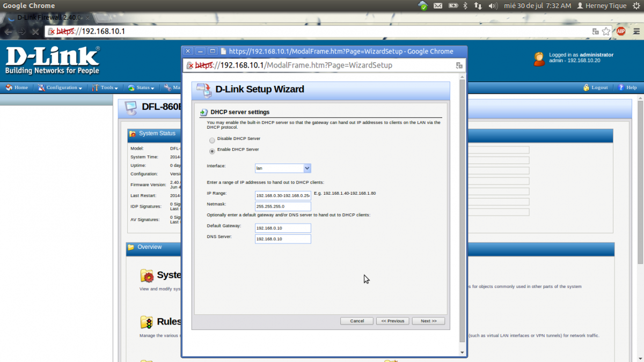Stop loading with the X button
The height and width of the screenshot is (362, 644).
(35, 32)
